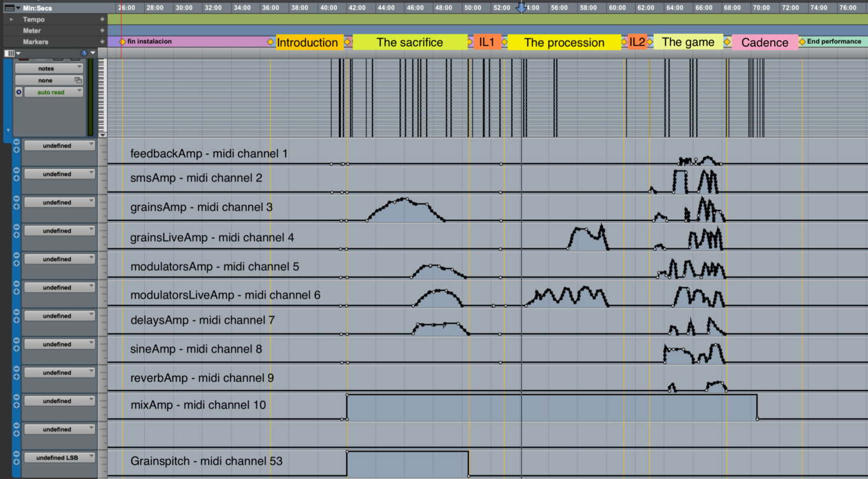Viewport: 868px width, 479px height.
Task: Click the plus icon on the Tempo ruler
Action: pos(102,20)
